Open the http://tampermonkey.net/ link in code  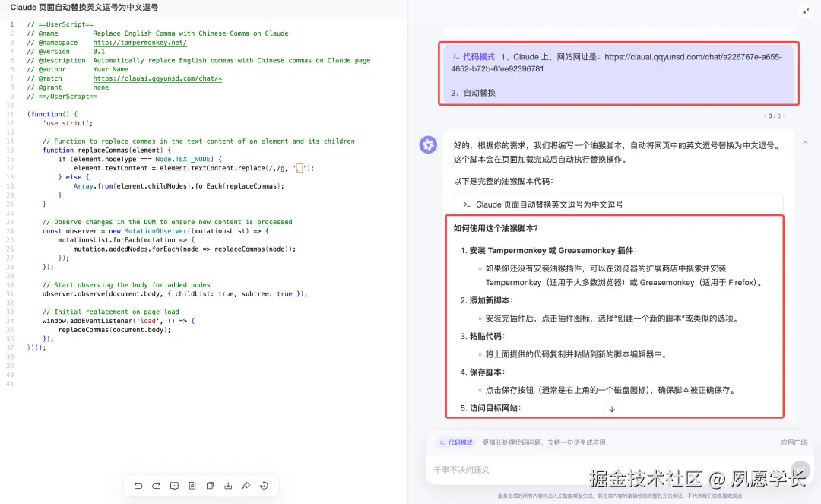pyautogui.click(x=140, y=43)
